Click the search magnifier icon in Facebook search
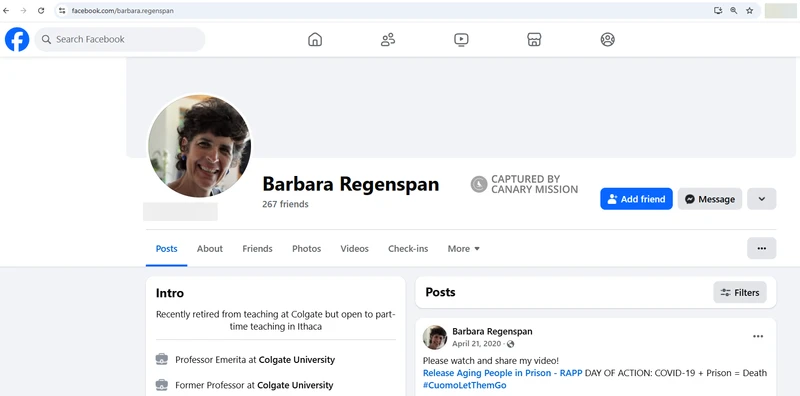 [46, 39]
